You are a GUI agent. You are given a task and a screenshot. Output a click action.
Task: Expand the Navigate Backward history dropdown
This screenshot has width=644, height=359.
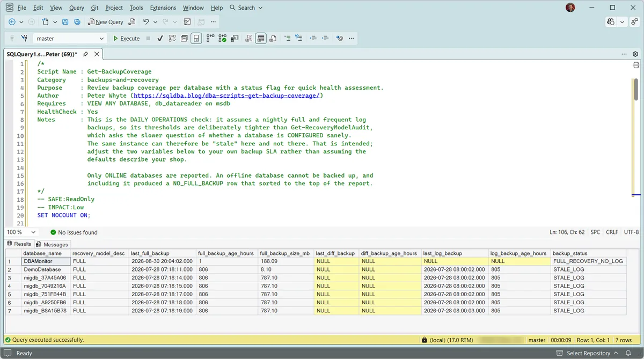[x=21, y=22]
